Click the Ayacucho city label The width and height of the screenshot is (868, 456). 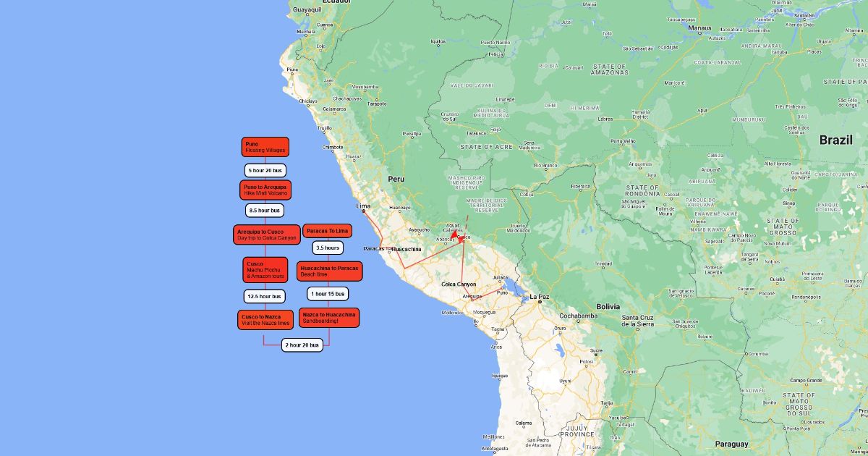[x=419, y=230]
